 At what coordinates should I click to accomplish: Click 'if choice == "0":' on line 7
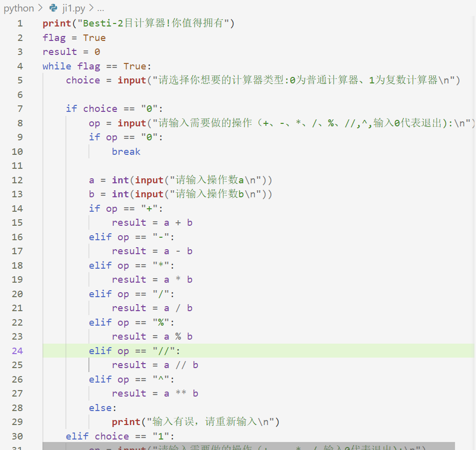[114, 109]
